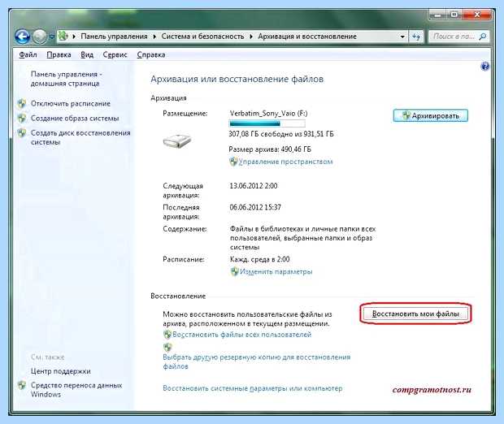Open the Сервис menu
Image resolution: width=504 pixels, height=424 pixels.
click(115, 55)
